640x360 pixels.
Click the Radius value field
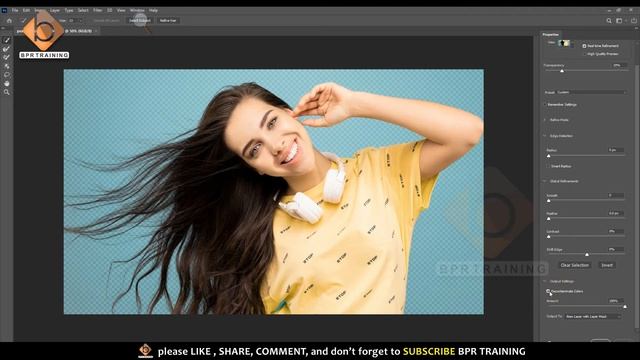point(615,150)
